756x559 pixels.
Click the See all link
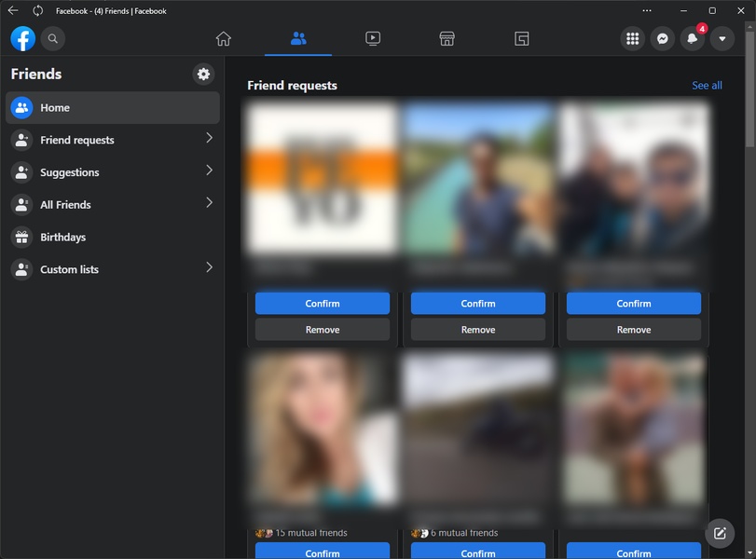[x=707, y=86]
